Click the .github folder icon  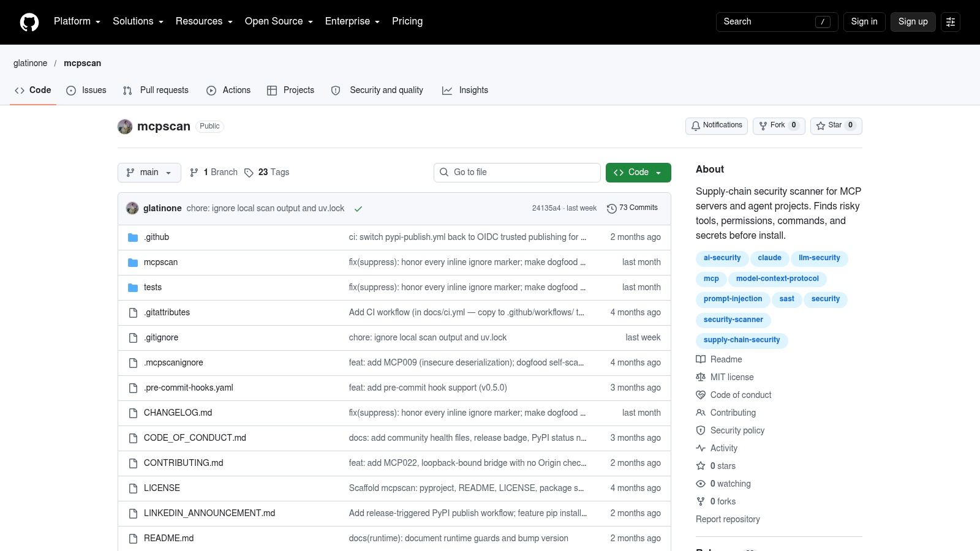[133, 238]
